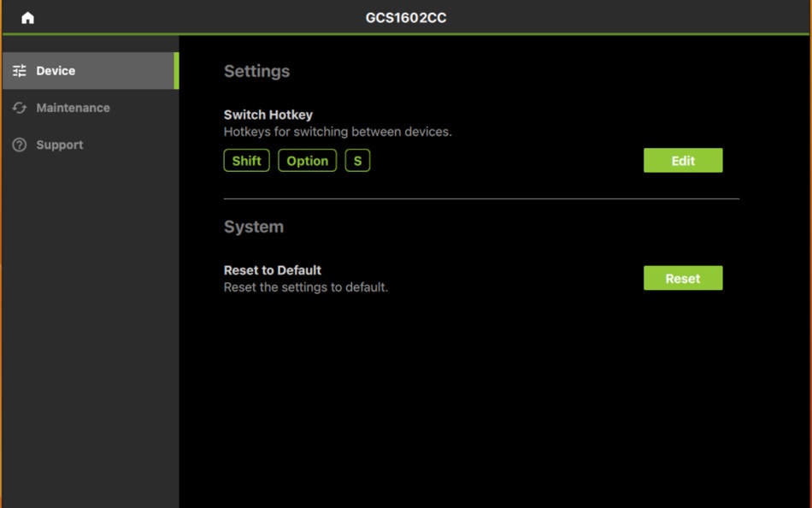The height and width of the screenshot is (508, 812).
Task: Click the Reset to Default label
Action: tap(272, 269)
